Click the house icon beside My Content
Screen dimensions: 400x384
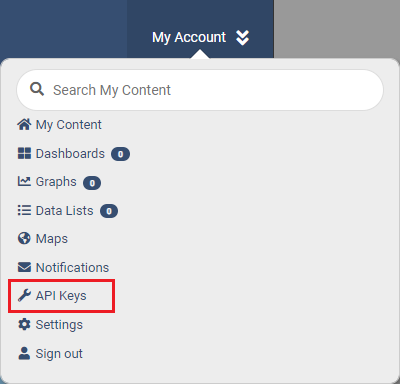[x=24, y=125]
